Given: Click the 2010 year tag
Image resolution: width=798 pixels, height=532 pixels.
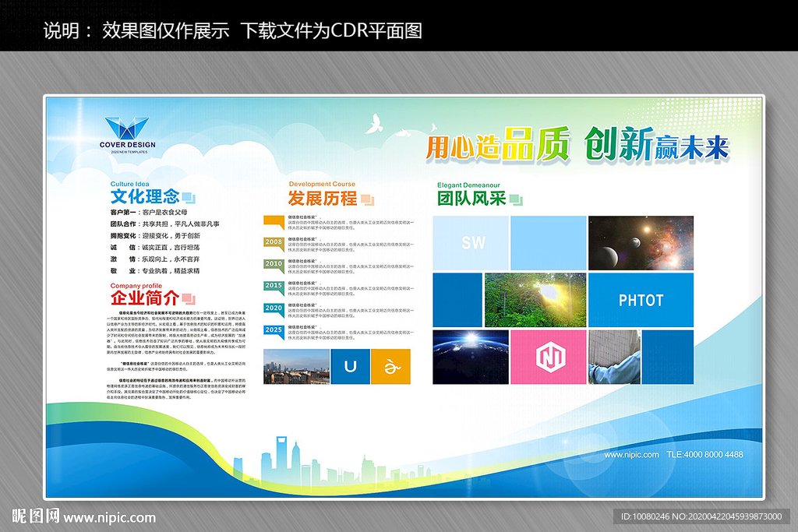Looking at the screenshot, I should coord(274,265).
